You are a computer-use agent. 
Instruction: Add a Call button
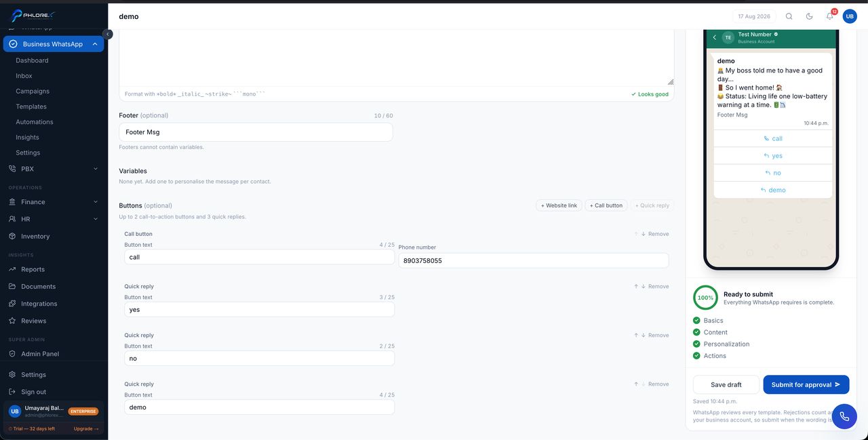click(606, 205)
